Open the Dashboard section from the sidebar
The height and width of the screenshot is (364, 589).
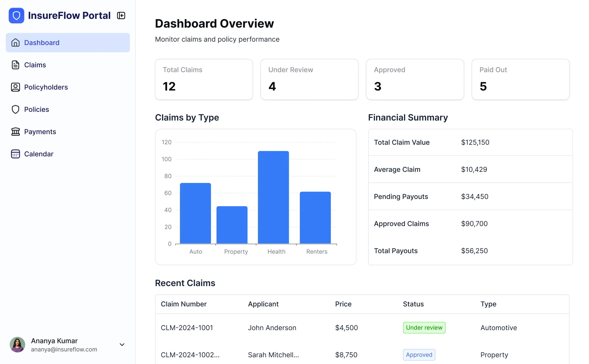(x=42, y=43)
